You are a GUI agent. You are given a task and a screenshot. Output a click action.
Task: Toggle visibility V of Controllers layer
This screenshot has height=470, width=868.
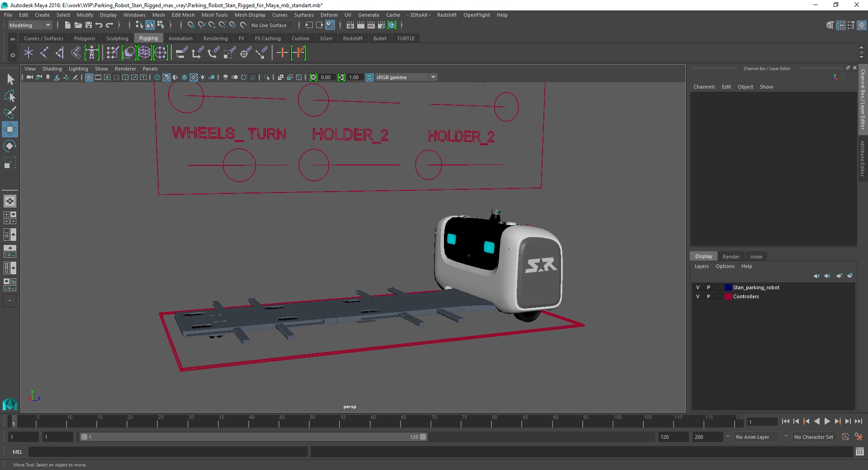[x=698, y=296]
